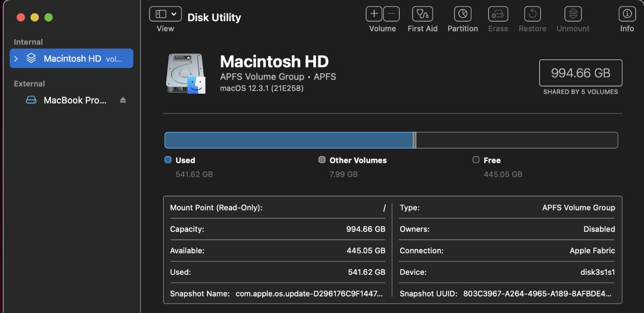Open the View sidebar dropdown
Viewport: 644px width, 313px height.
(x=165, y=14)
